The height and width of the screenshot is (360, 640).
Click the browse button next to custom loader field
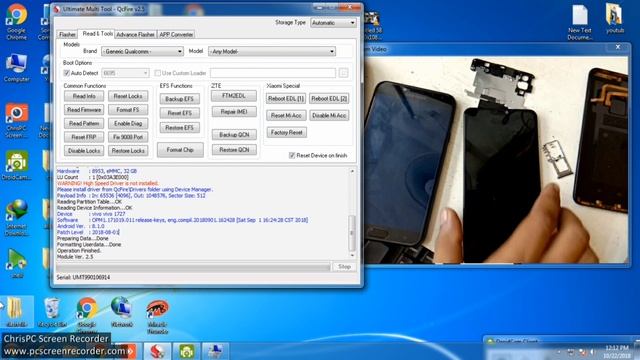[343, 73]
